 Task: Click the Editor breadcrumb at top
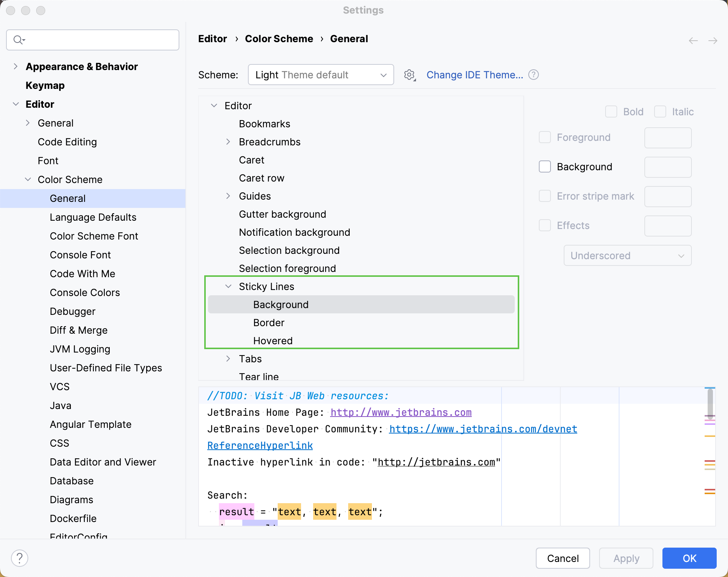213,38
